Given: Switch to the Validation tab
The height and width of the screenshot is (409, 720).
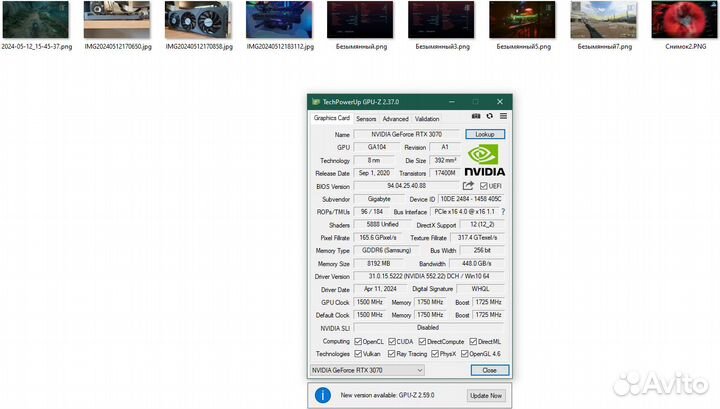Looking at the screenshot, I should [427, 119].
